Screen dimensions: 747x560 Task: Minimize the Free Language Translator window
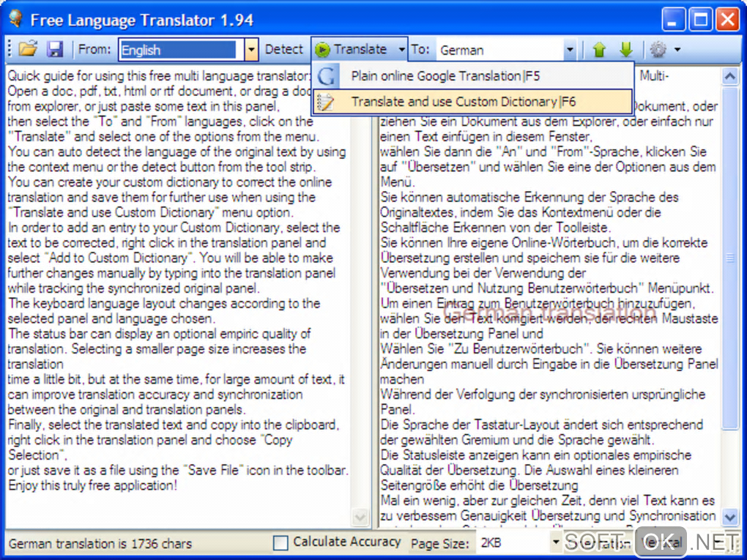[x=673, y=20]
